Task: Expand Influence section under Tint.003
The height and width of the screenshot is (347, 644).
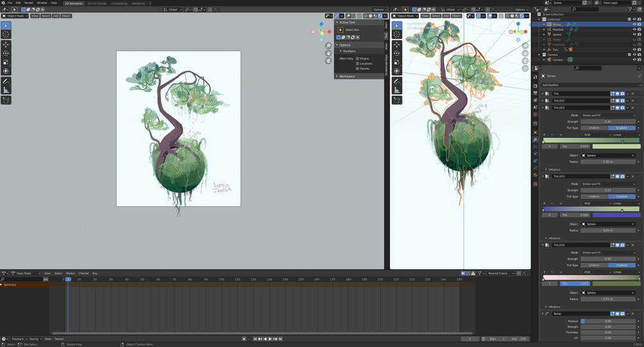Action: (554, 238)
